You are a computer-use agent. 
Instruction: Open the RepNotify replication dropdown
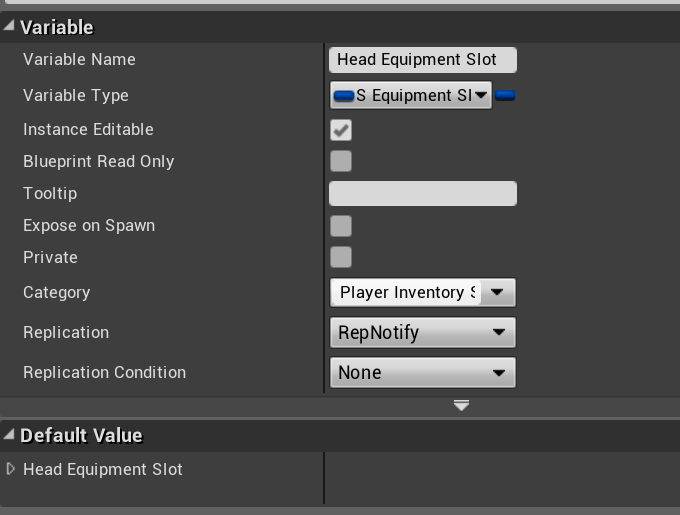tap(422, 332)
